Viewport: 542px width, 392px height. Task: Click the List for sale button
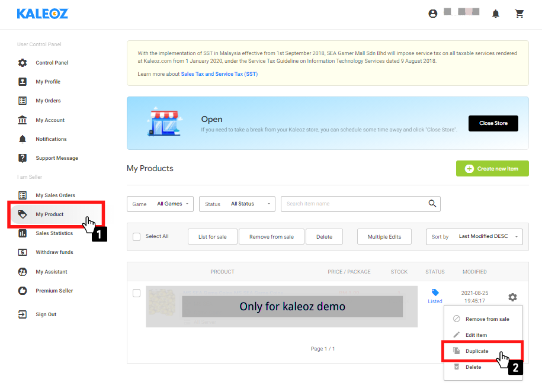point(213,237)
